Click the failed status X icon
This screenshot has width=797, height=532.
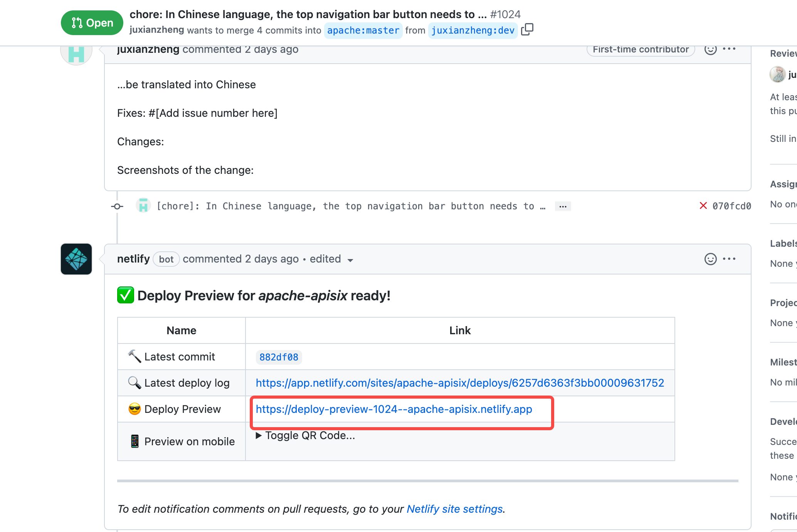(x=703, y=206)
